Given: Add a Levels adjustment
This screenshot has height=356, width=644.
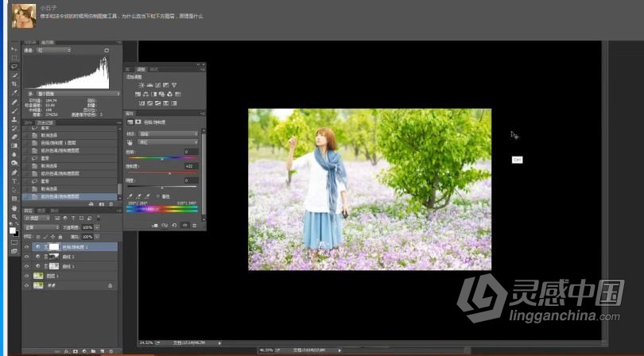Looking at the screenshot, I should (149, 85).
